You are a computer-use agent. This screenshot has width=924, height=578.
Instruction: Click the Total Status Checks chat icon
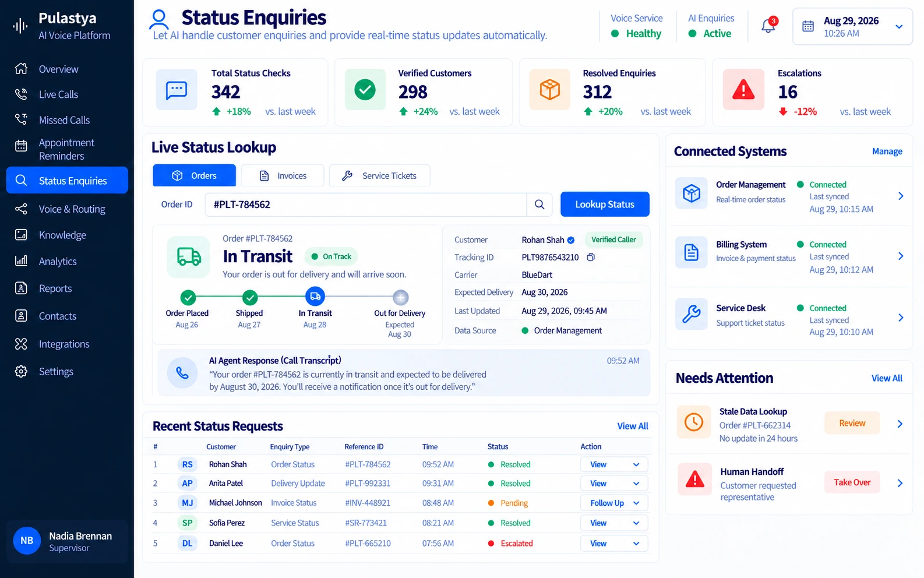coord(177,90)
